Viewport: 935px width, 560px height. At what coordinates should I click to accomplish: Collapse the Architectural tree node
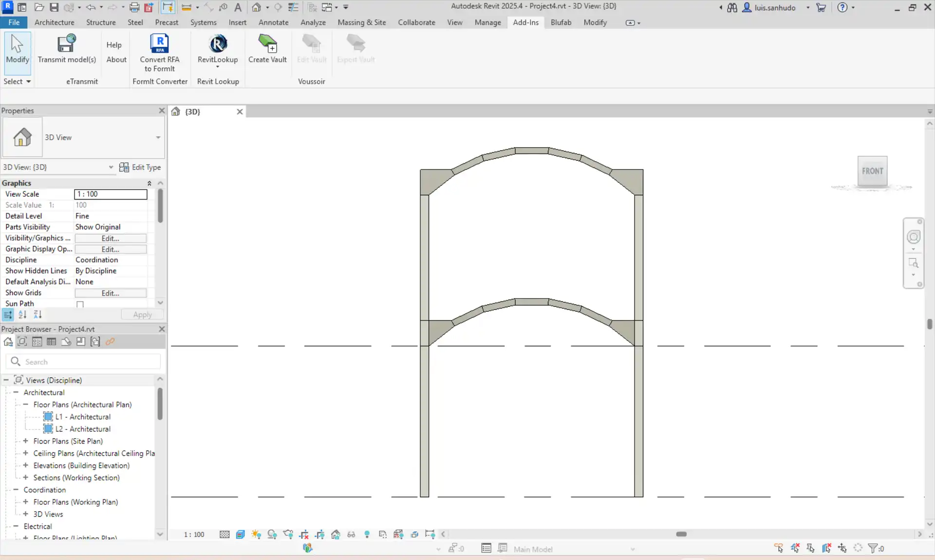pyautogui.click(x=16, y=392)
